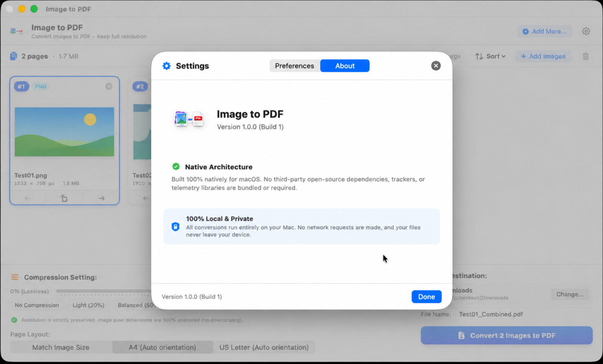Choose A4 (Auto orientation) page layout

(x=162, y=347)
